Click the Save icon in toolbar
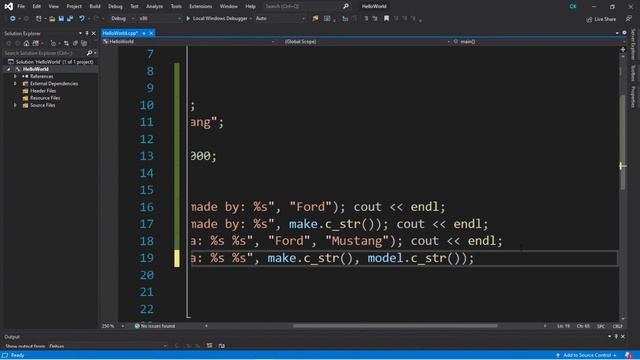Image resolution: width=640 pixels, height=360 pixels. pyautogui.click(x=61, y=19)
